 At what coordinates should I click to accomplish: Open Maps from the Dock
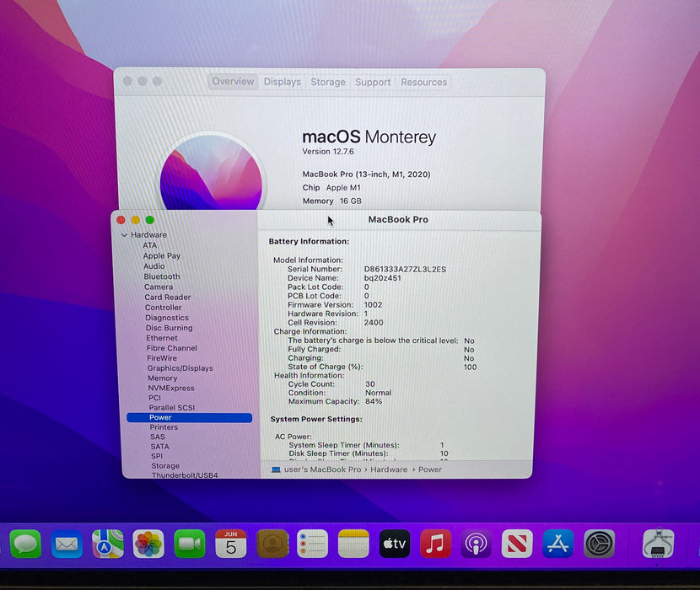(x=108, y=544)
